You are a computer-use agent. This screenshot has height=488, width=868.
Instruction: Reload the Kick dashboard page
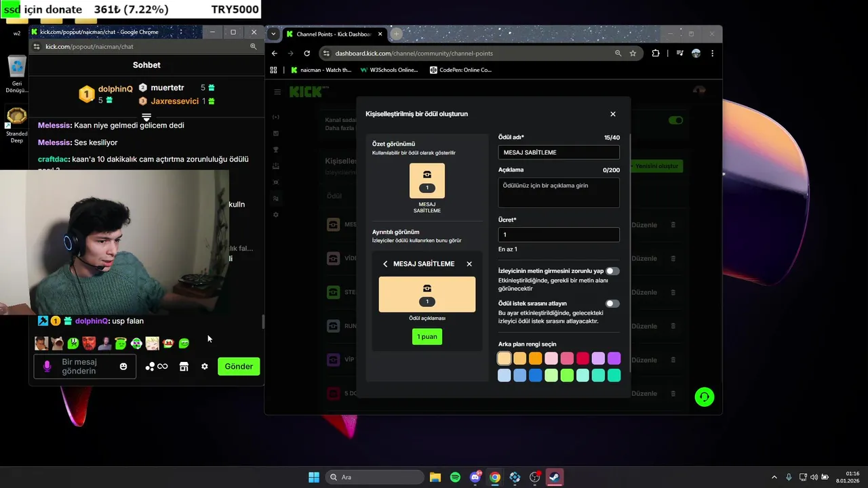pos(307,54)
